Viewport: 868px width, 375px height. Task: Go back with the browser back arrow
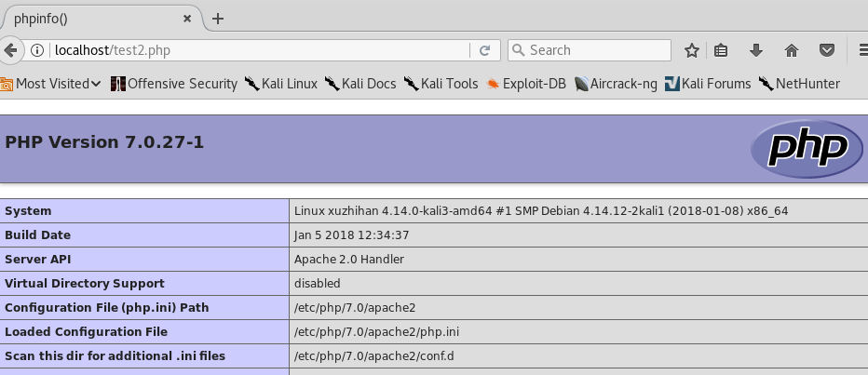point(10,50)
